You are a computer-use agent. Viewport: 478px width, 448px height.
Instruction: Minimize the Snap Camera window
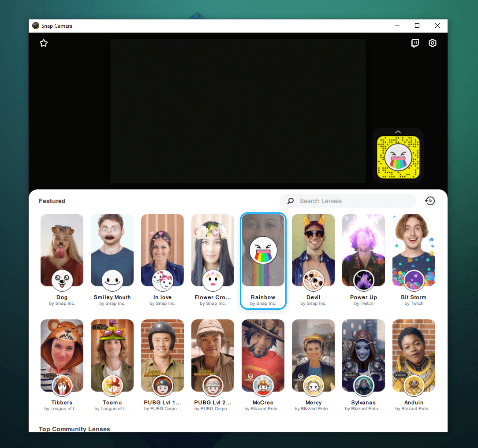tap(397, 26)
